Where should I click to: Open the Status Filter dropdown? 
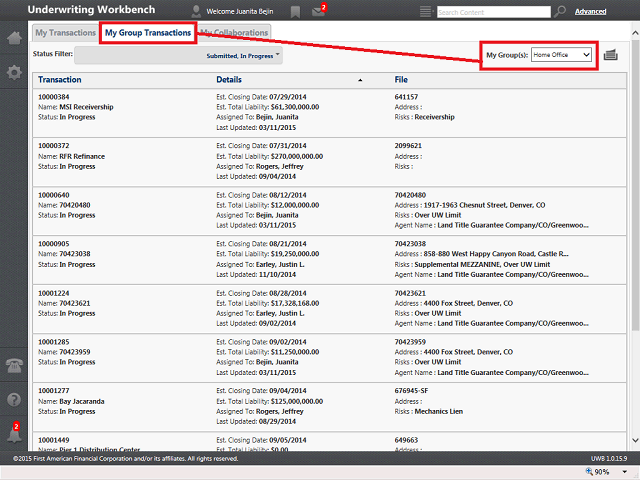pos(178,56)
